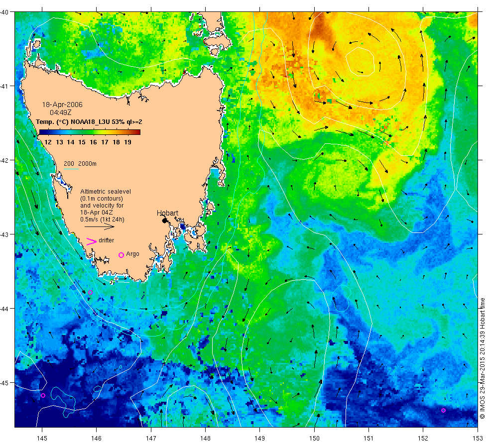Click the '153' longitude axis label
The height and width of the screenshot is (448, 488).
[x=478, y=439]
